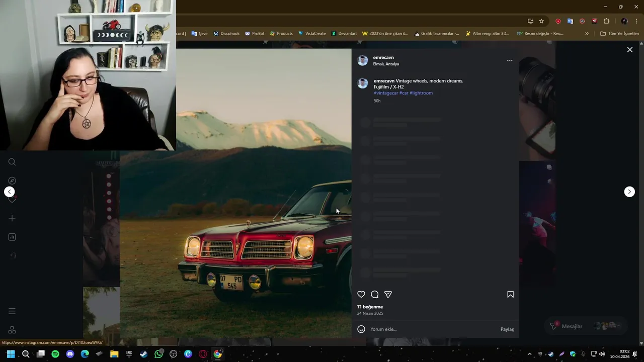Bookmark this page with star icon
The height and width of the screenshot is (362, 644).
coord(541,21)
